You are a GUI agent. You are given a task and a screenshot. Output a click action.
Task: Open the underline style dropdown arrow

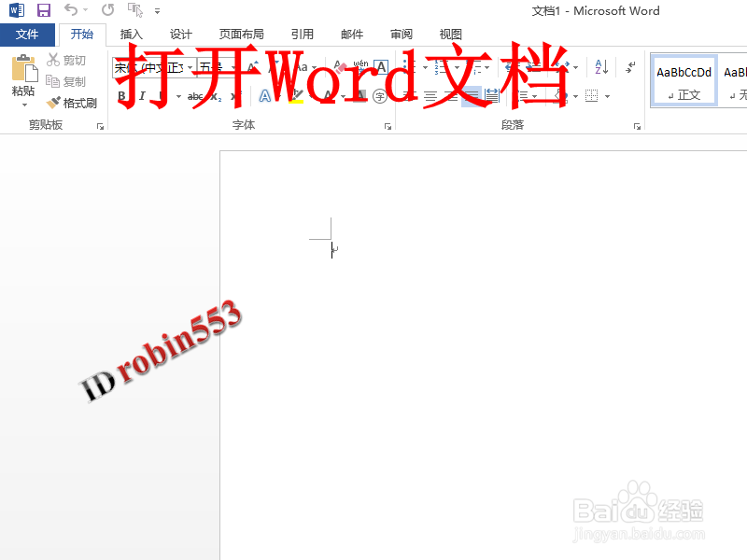pyautogui.click(x=178, y=97)
